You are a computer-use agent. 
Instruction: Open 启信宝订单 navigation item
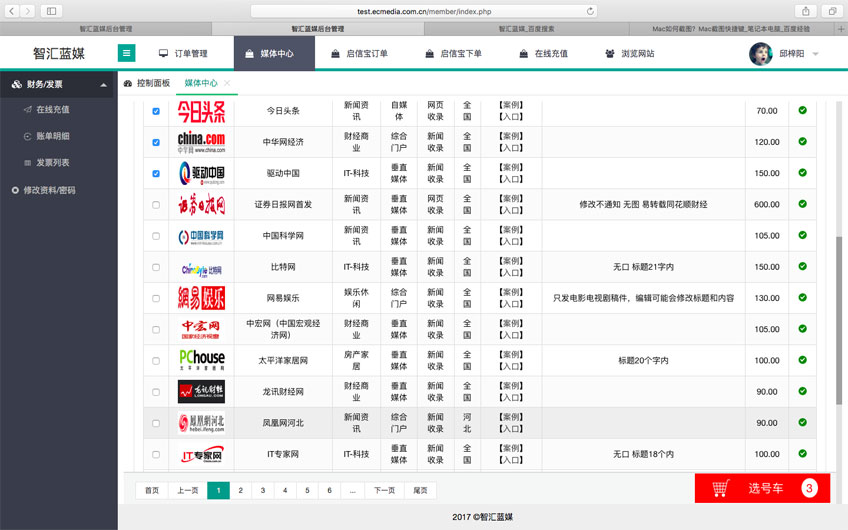pyautogui.click(x=360, y=54)
